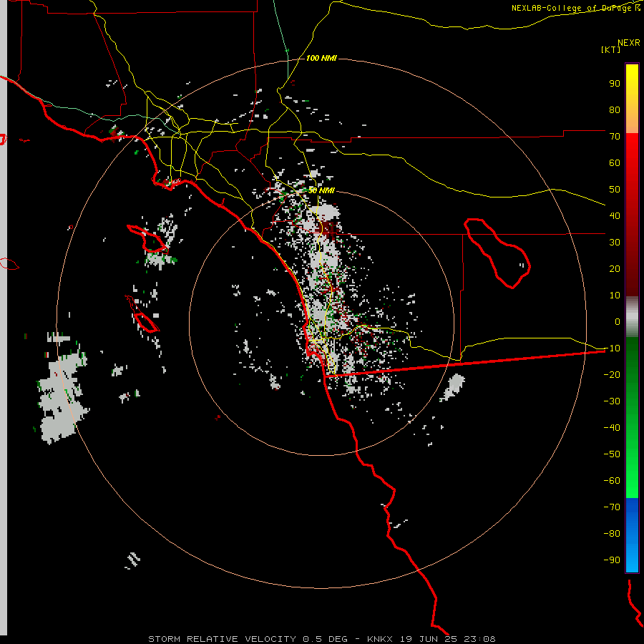This screenshot has height=644, width=644.
Task: Click the blue bottom section of the color bar
Action: (x=632, y=535)
